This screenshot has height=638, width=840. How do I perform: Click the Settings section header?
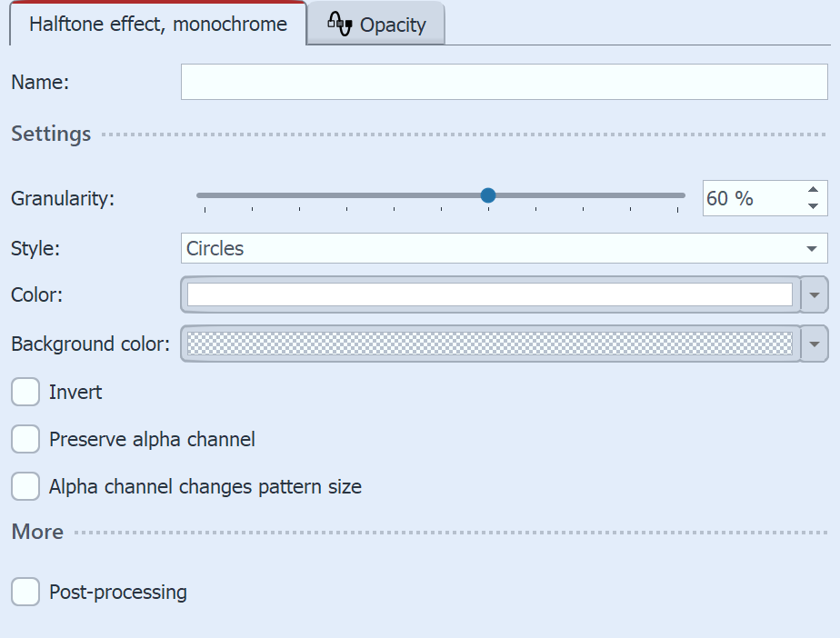point(51,135)
